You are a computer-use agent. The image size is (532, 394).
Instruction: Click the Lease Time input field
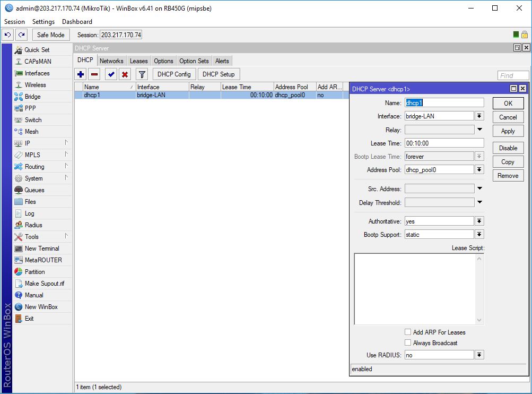click(444, 143)
